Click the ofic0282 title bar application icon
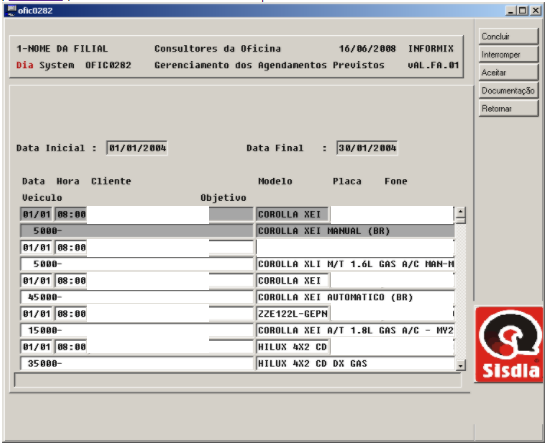This screenshot has width=549, height=447. tap(12, 11)
